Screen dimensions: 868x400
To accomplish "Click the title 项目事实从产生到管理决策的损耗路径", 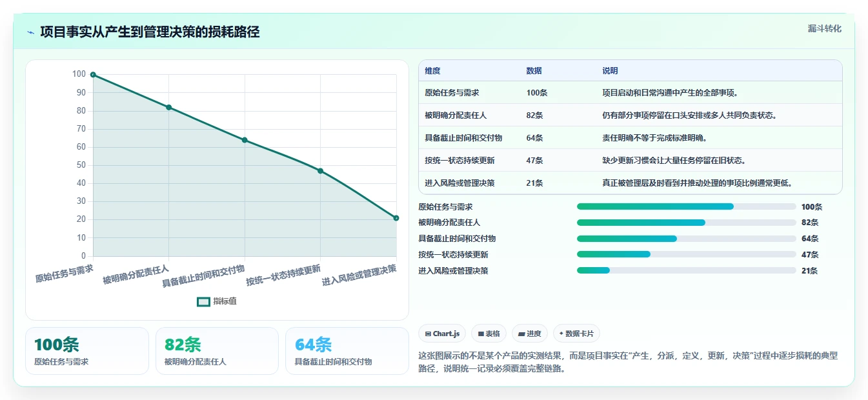I will [x=150, y=32].
